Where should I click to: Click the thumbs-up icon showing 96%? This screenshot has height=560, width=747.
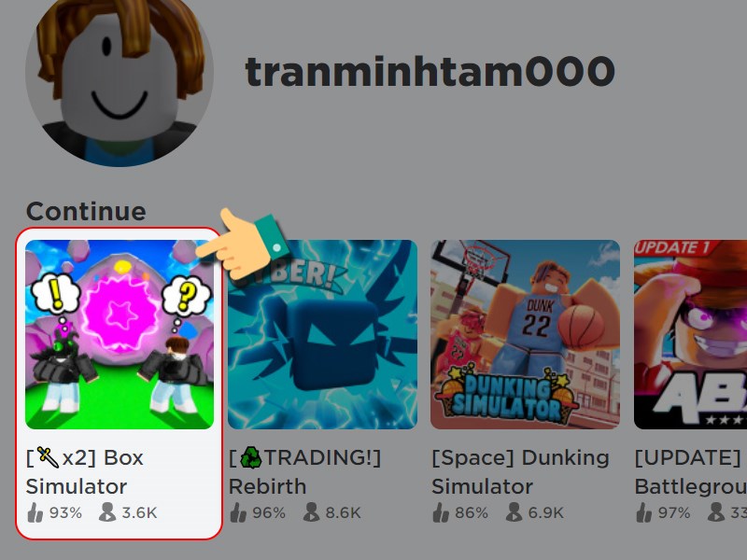tap(238, 512)
